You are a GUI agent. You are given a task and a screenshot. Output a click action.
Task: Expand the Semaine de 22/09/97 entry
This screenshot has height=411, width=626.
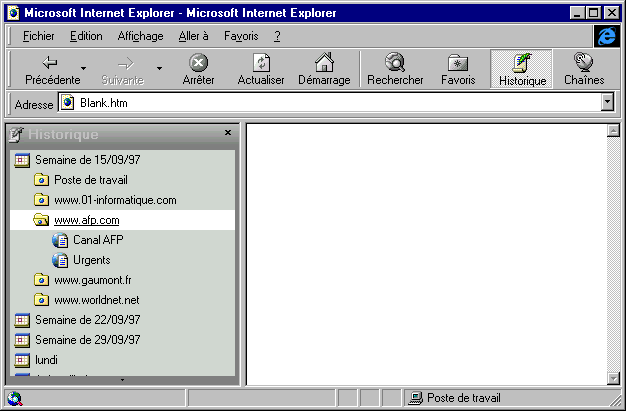(x=87, y=320)
